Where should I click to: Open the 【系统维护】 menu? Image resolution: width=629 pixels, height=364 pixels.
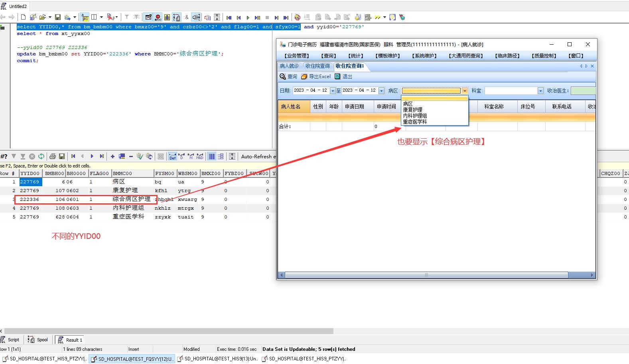(x=424, y=56)
